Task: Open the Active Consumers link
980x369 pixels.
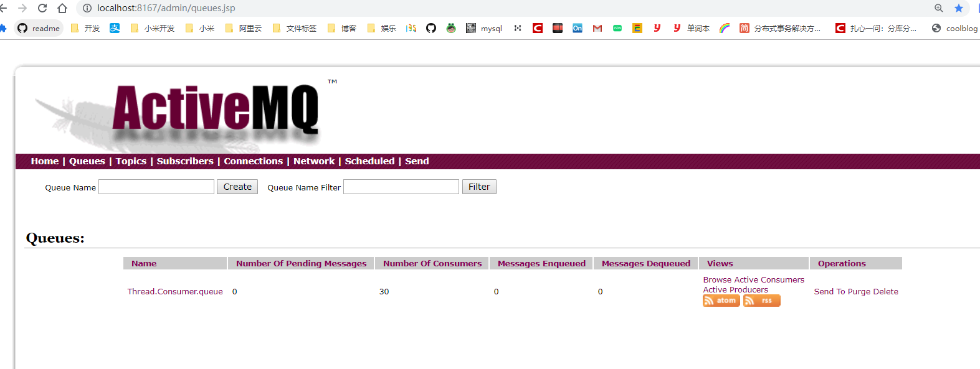Action: (x=769, y=280)
